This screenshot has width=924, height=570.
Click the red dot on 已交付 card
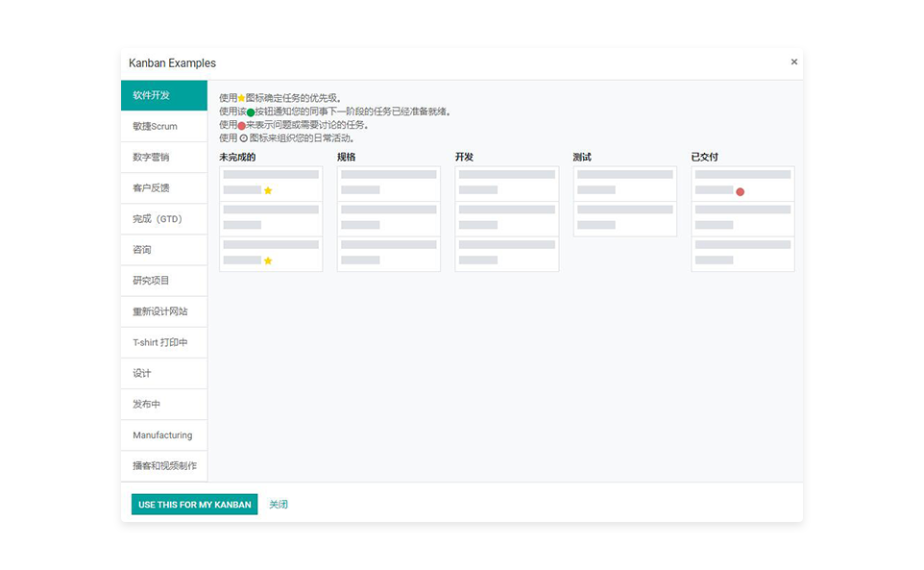[740, 191]
